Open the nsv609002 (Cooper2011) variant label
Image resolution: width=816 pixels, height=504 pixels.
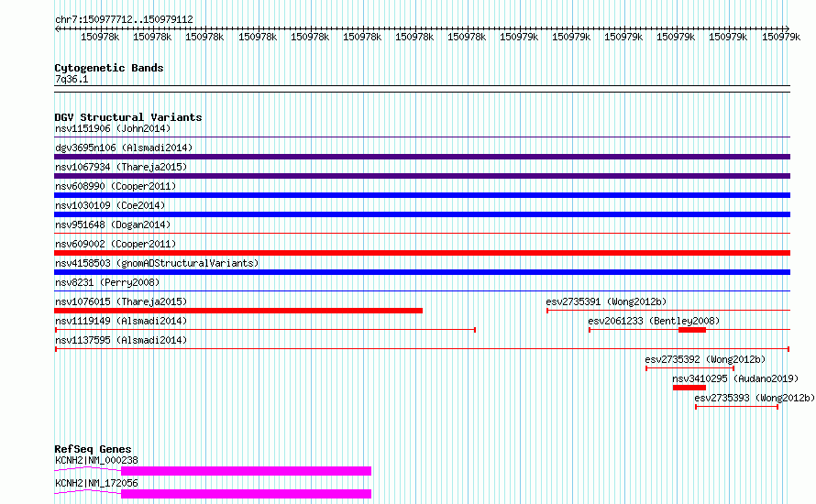coord(116,244)
